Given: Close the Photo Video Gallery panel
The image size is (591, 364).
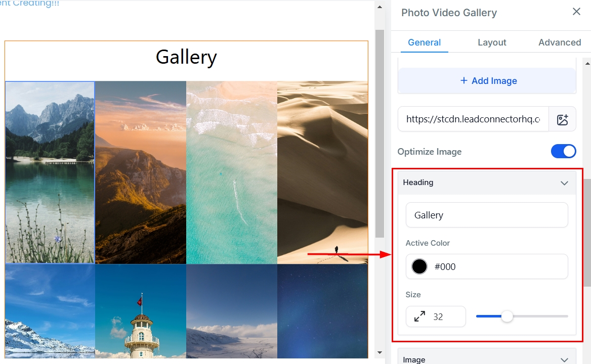Looking at the screenshot, I should coord(576,12).
